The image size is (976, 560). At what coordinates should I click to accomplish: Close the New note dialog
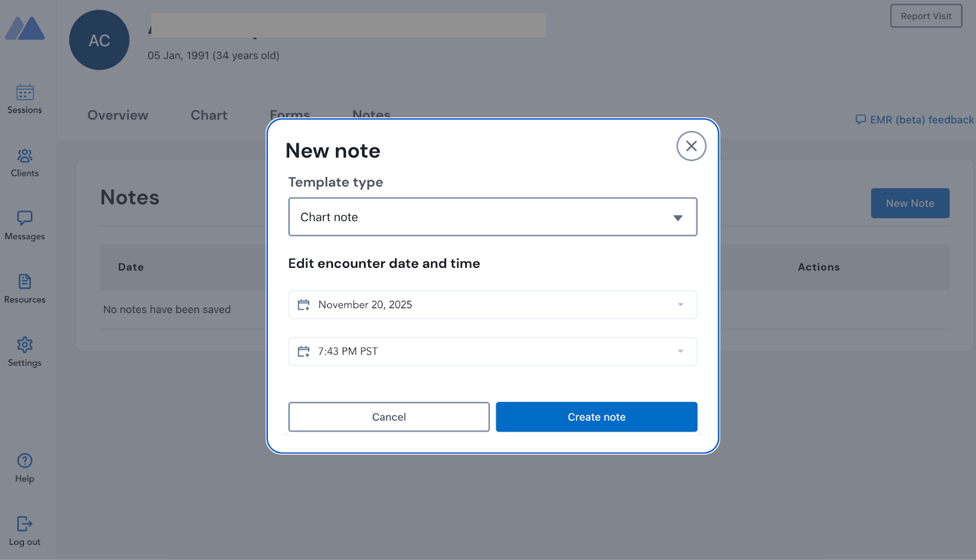[x=691, y=146]
